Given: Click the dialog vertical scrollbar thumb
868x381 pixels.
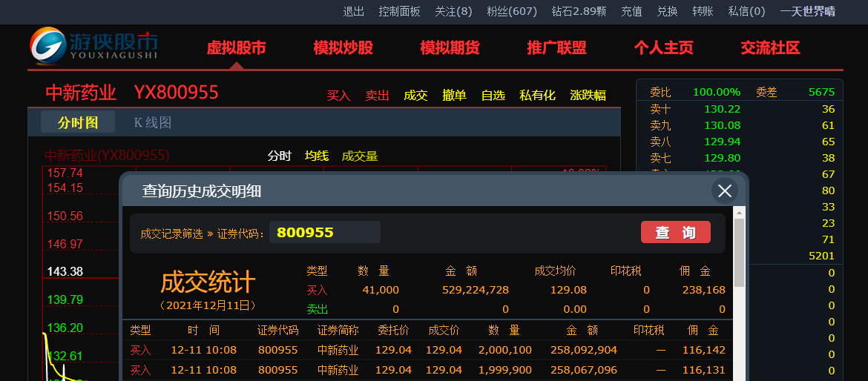Looking at the screenshot, I should pos(739,253).
